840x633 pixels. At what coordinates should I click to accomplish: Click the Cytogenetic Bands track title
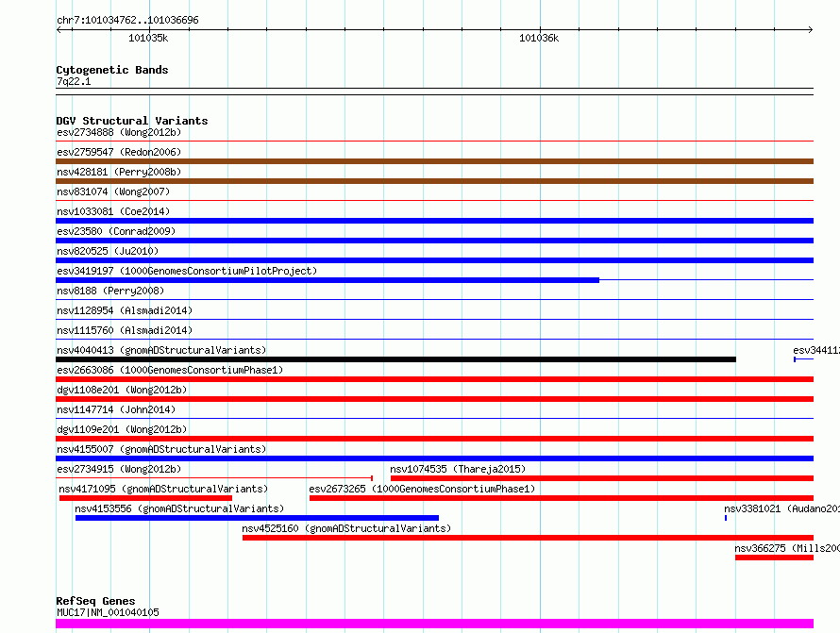112,70
